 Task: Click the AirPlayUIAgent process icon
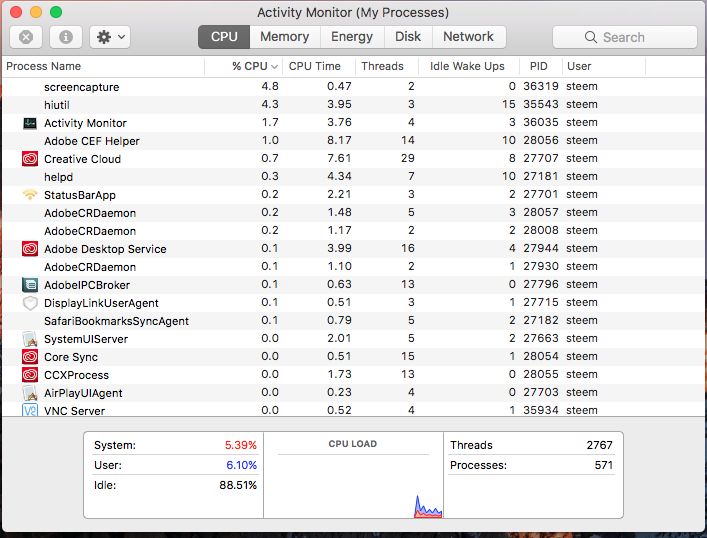point(30,393)
